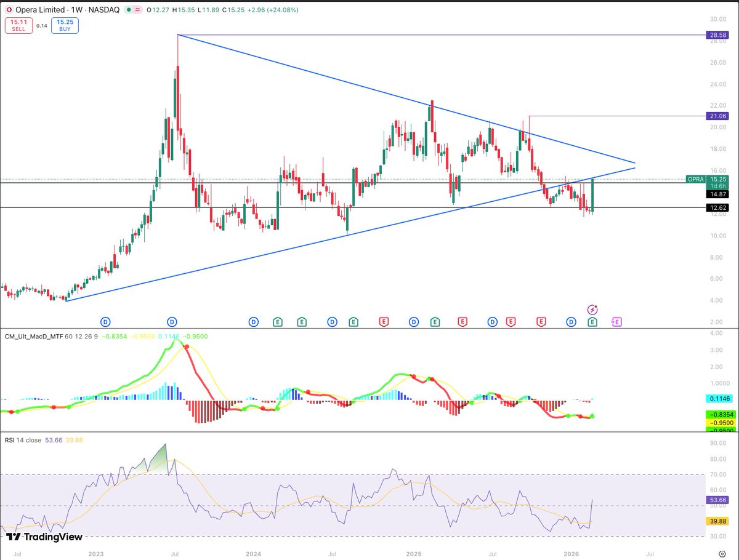The width and height of the screenshot is (739, 560).
Task: Click the first green earnings E marker
Action: coord(278,322)
